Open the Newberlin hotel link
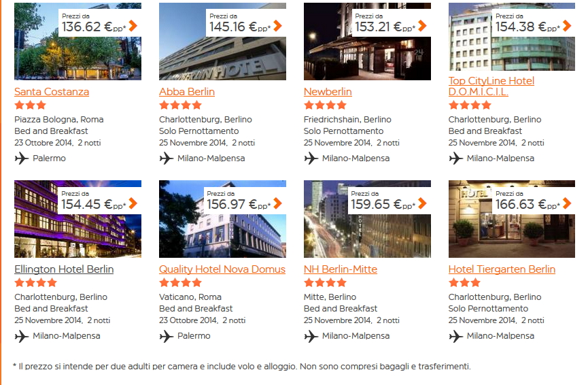 pyautogui.click(x=328, y=92)
